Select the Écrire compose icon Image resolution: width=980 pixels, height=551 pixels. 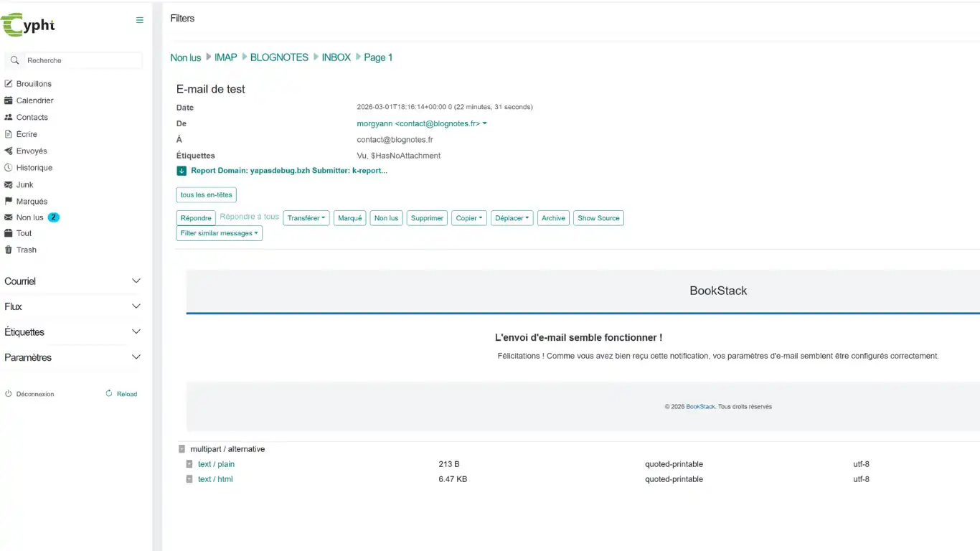pyautogui.click(x=9, y=133)
